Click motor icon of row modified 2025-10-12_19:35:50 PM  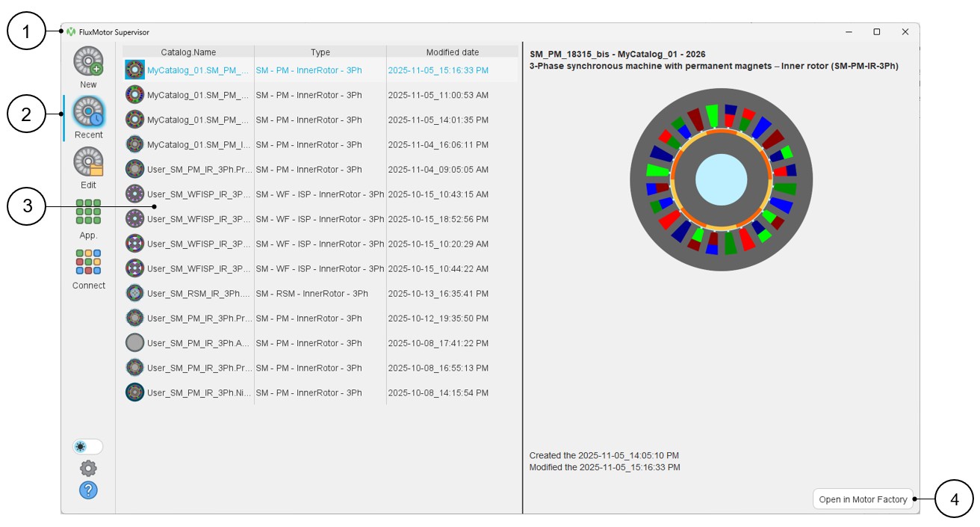point(134,318)
